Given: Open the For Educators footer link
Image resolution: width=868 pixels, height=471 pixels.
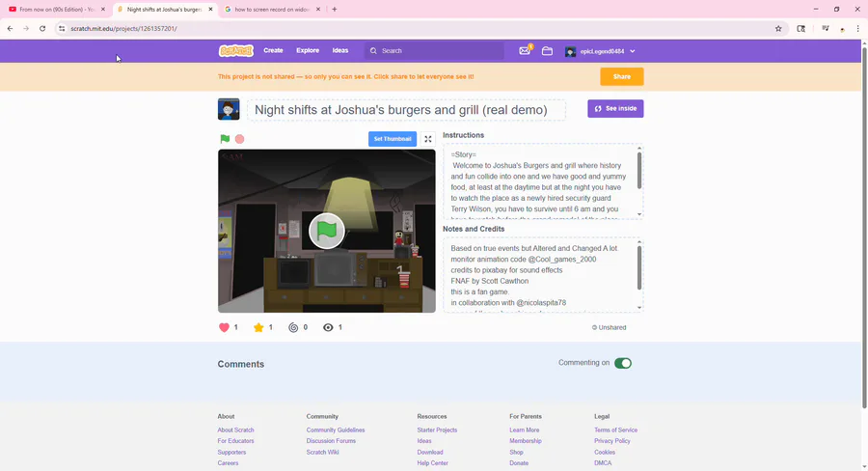Looking at the screenshot, I should (236, 441).
